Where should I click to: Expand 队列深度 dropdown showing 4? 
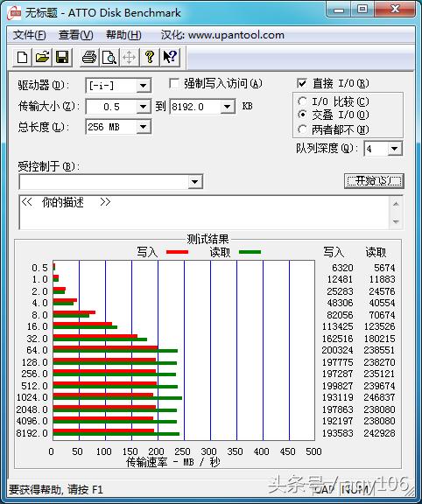coord(394,149)
